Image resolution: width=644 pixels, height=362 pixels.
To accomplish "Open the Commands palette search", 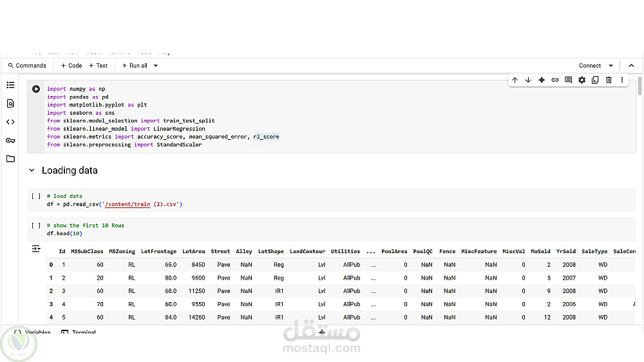I will 27,66.
